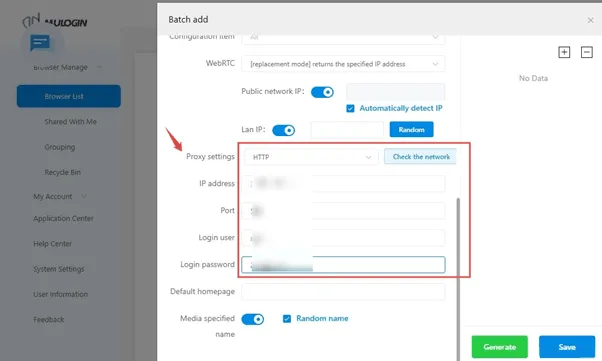Click the green Generate button
602x361 pixels.
coord(499,347)
